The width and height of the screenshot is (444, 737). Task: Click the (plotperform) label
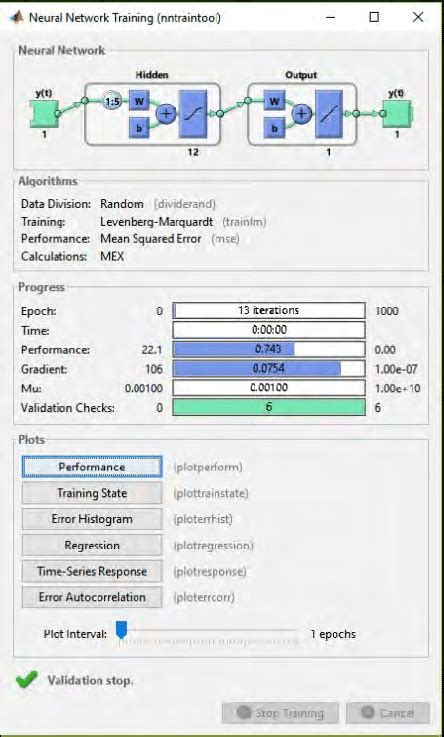pyautogui.click(x=208, y=467)
